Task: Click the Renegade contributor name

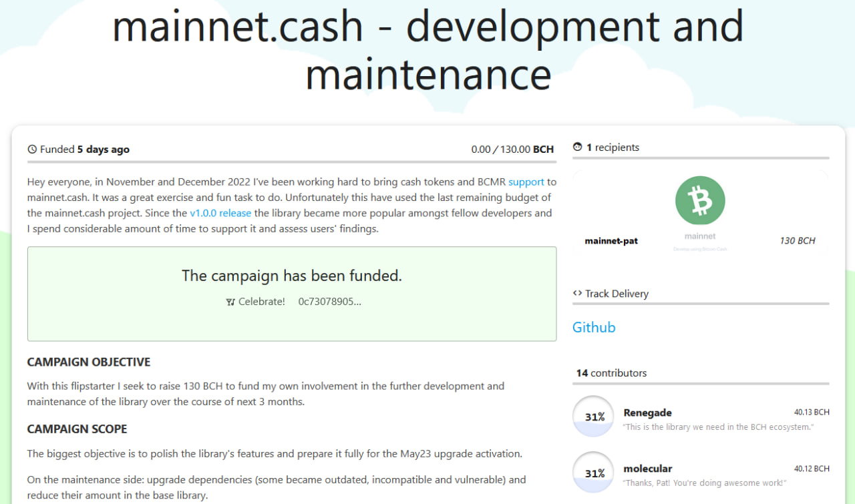Action: coord(647,413)
